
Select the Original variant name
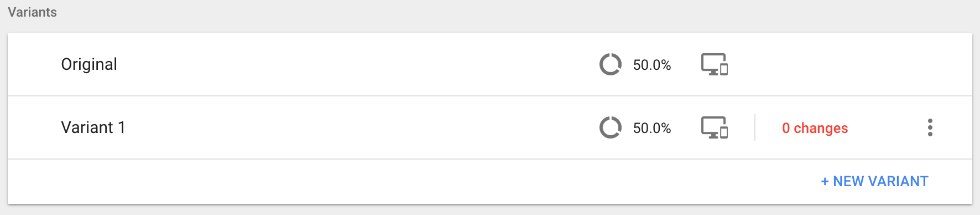(89, 64)
